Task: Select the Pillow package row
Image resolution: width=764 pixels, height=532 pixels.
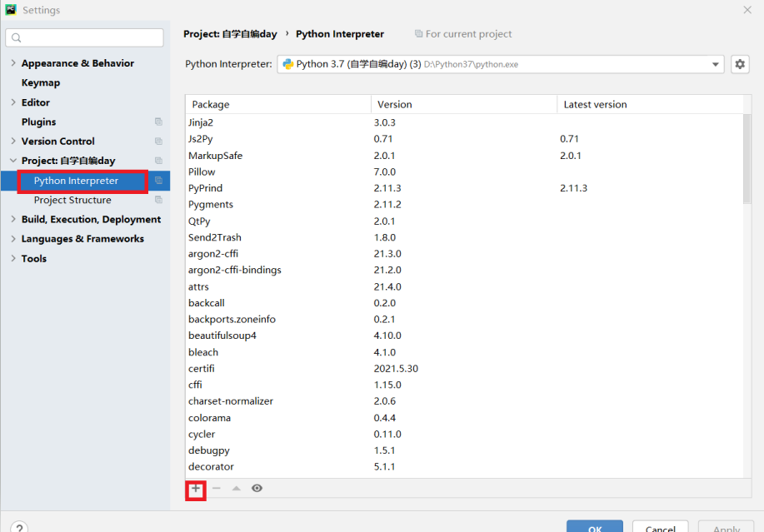Action: pos(464,172)
